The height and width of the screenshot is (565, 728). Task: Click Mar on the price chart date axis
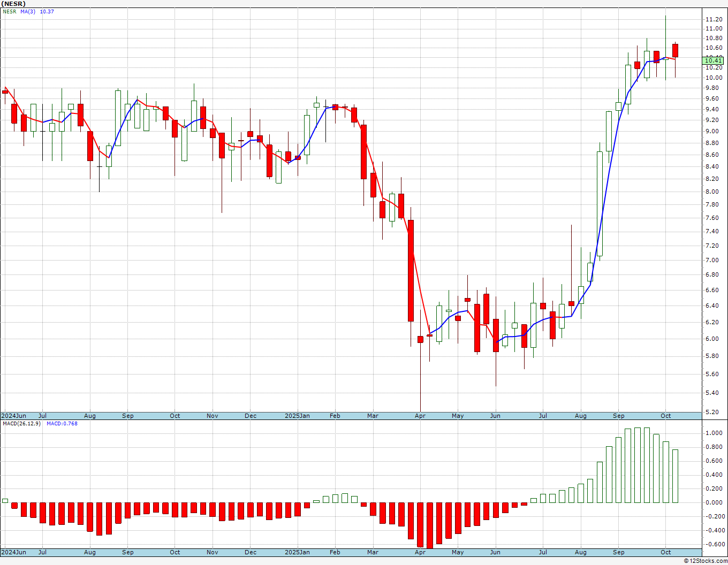point(373,416)
